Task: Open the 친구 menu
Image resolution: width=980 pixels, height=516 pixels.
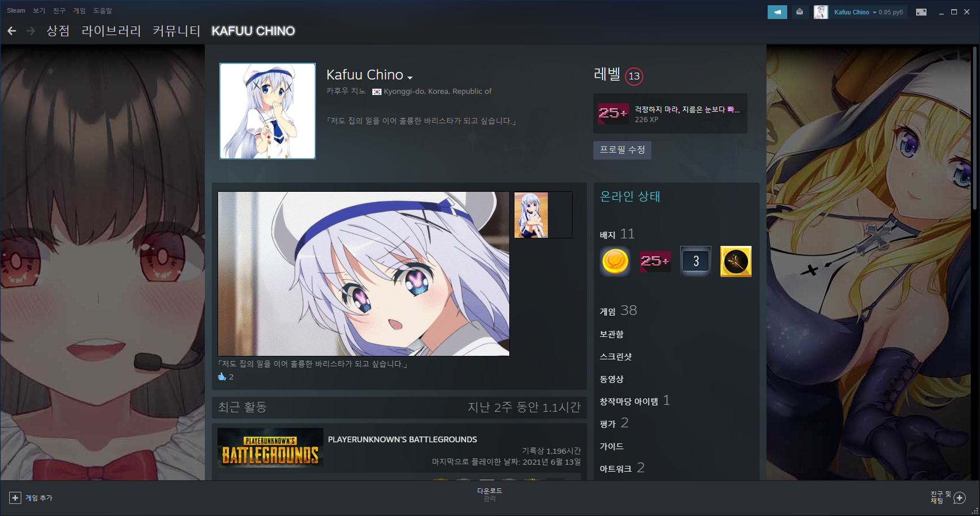Action: coord(59,10)
